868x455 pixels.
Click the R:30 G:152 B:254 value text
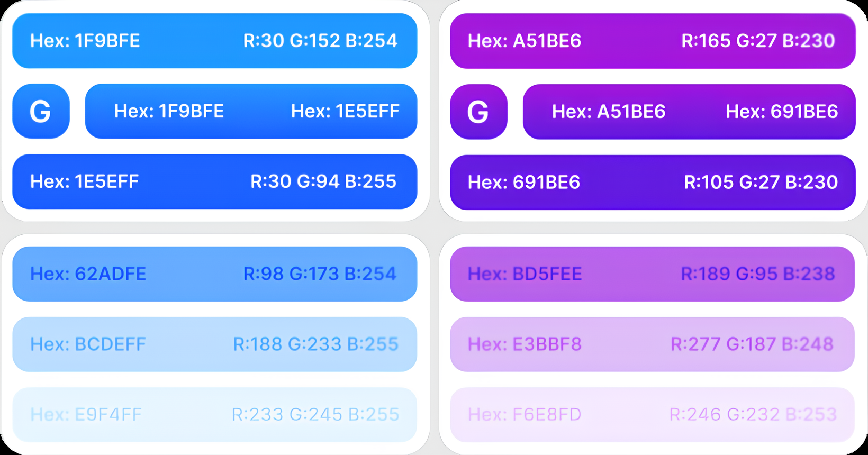click(x=320, y=41)
